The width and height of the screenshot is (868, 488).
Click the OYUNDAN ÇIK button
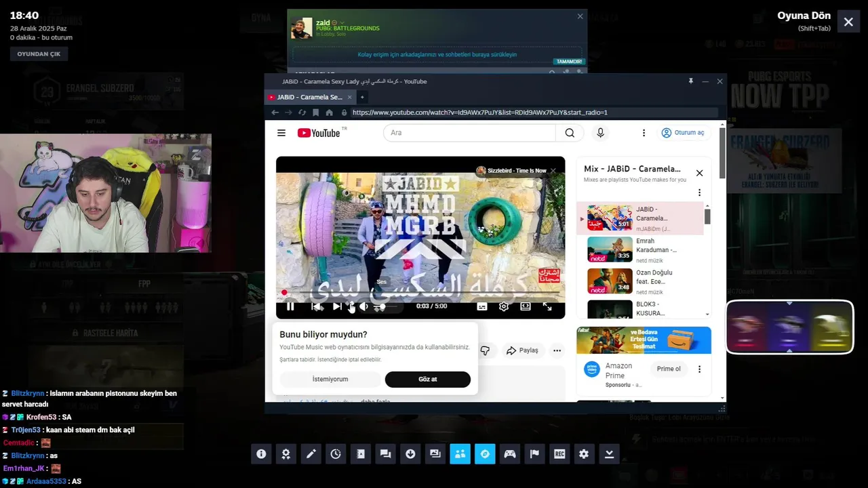pyautogui.click(x=39, y=54)
